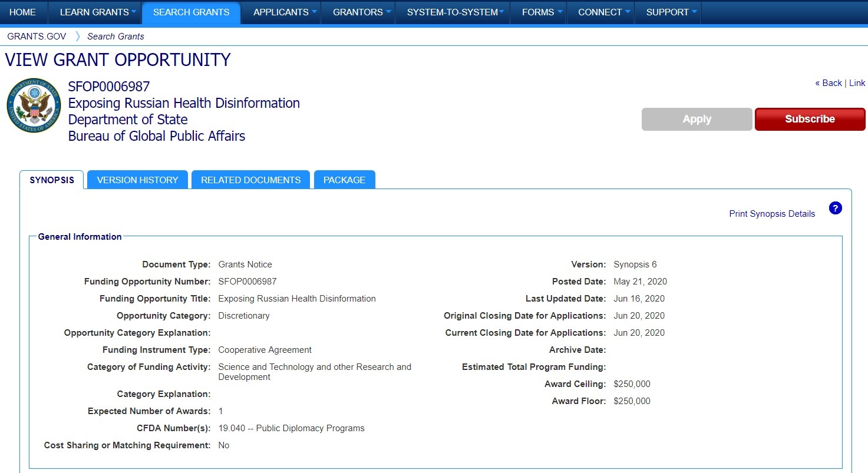This screenshot has width=868, height=473.
Task: Click the Search Grants breadcrumb link
Action: (115, 37)
